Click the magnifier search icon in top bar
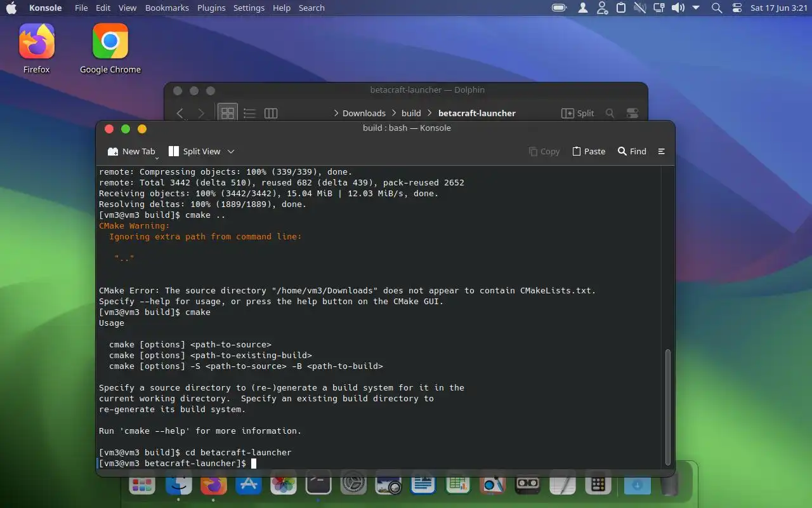812x508 pixels. pos(717,8)
